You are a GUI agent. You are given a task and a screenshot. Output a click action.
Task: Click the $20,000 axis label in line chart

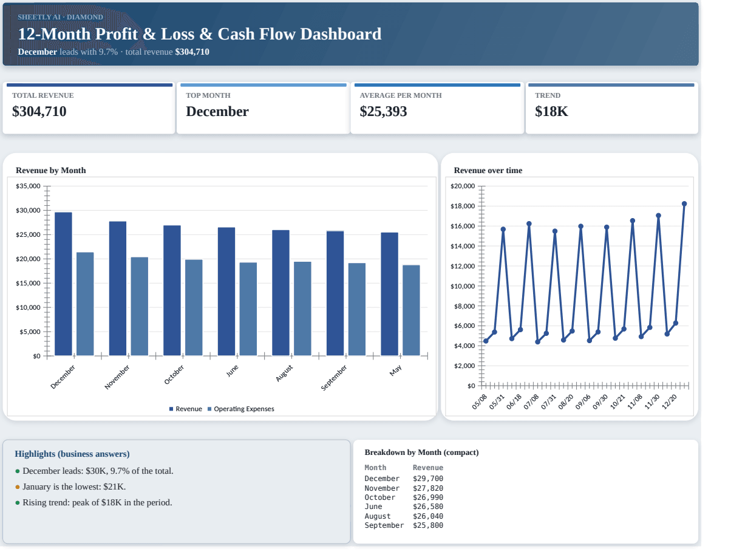point(463,186)
